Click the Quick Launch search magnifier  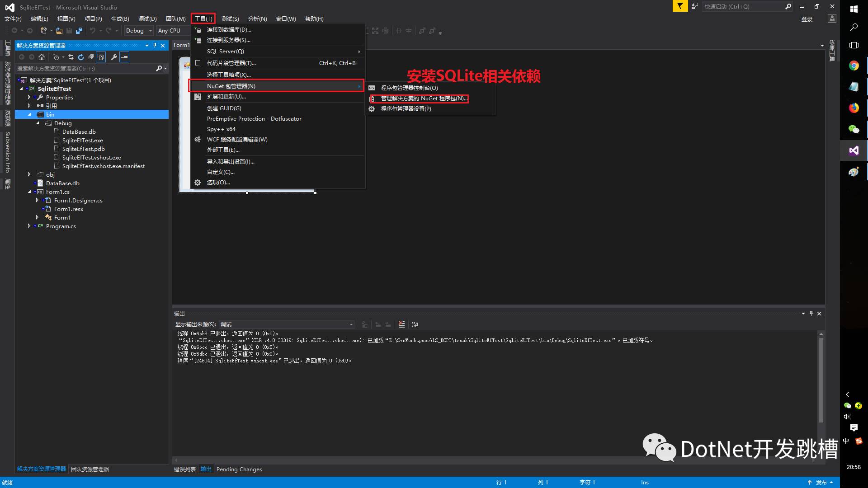tap(788, 6)
